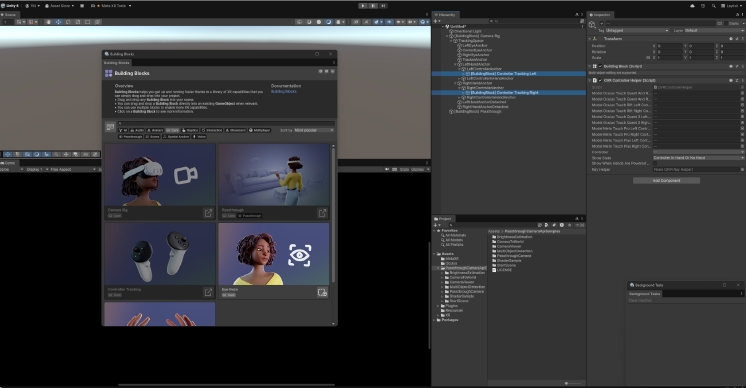Open the Ray Helper object picker icon
This screenshot has width=746, height=388.
tap(742, 169)
